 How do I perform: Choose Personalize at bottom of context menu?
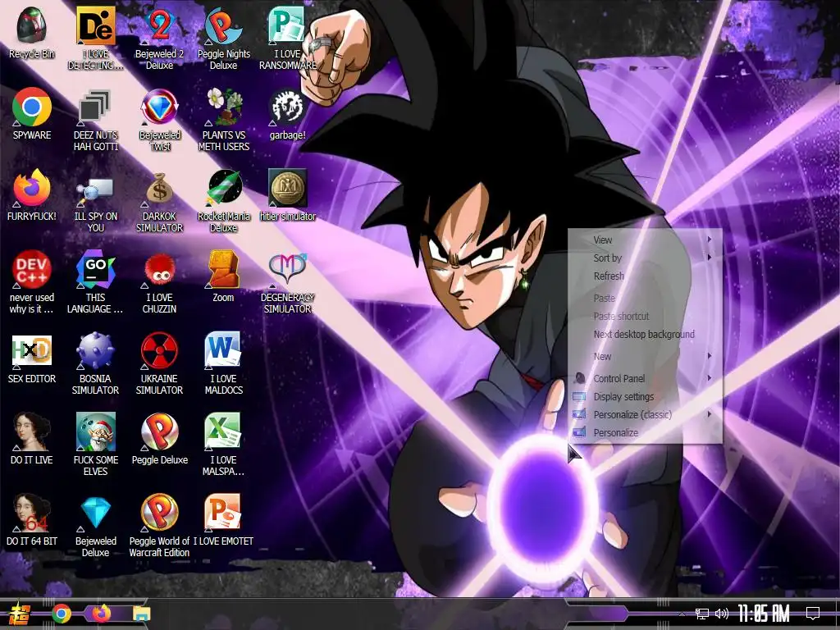(x=645, y=432)
